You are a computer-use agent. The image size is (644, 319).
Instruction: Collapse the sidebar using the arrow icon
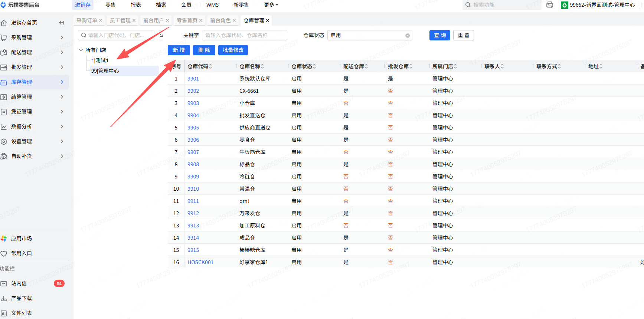(x=62, y=23)
